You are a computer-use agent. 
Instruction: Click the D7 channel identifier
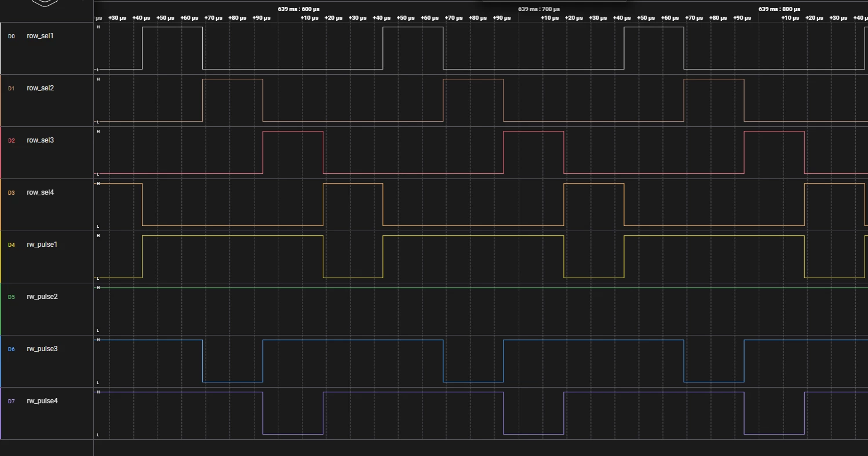coord(11,402)
